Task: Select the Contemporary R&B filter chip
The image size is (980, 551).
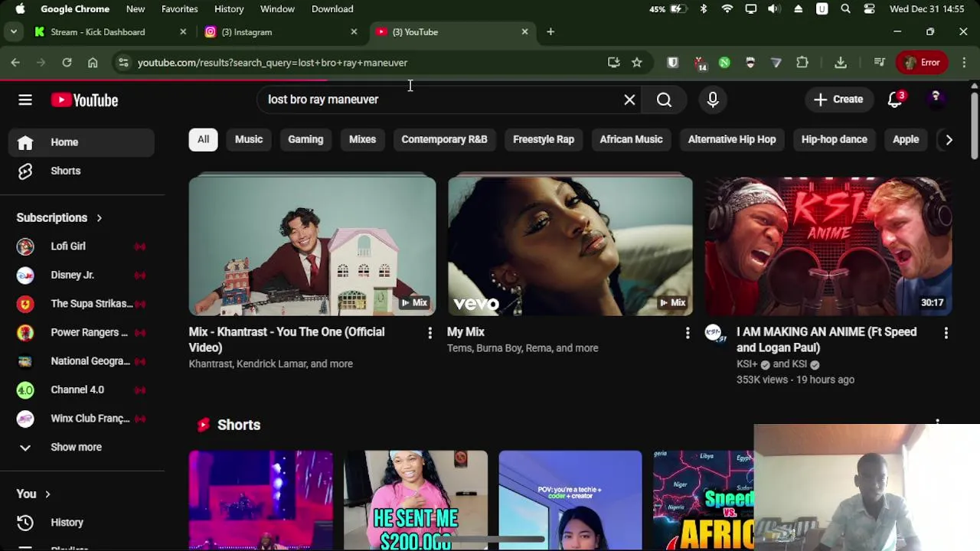Action: click(444, 139)
